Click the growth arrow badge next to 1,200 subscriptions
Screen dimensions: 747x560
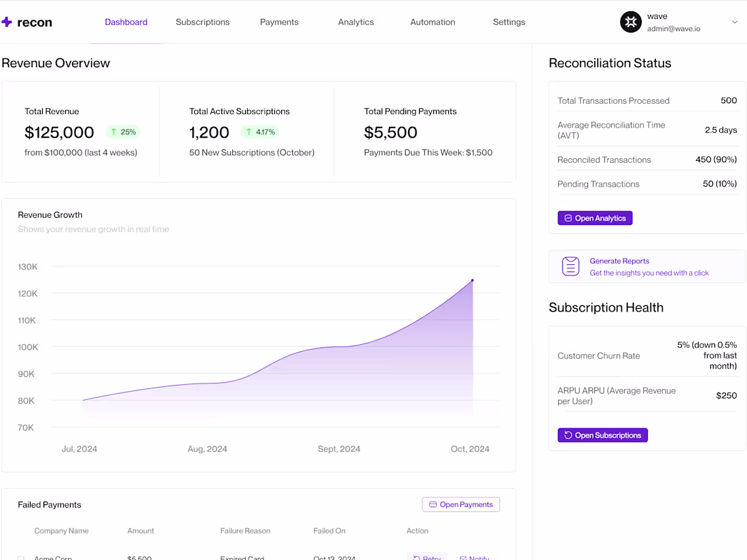point(259,132)
